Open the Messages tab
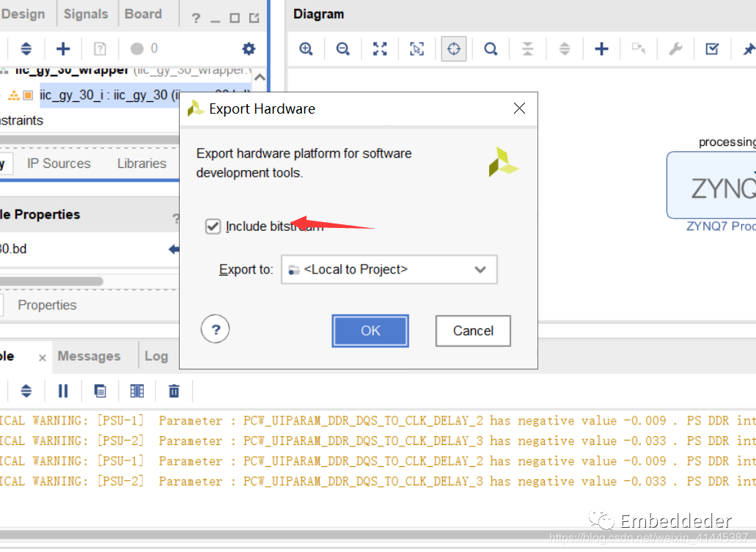This screenshot has width=756, height=552. 89,356
